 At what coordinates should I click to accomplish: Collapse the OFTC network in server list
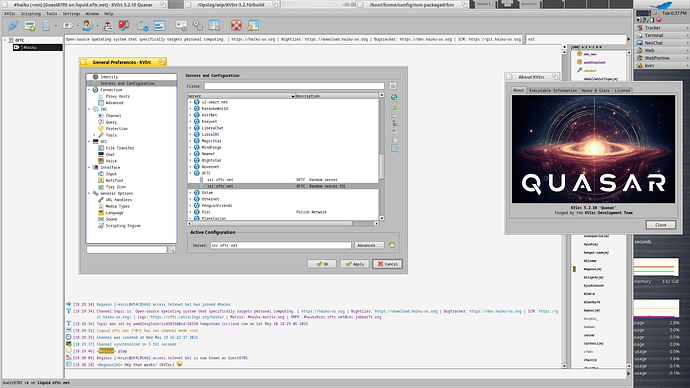tap(190, 173)
